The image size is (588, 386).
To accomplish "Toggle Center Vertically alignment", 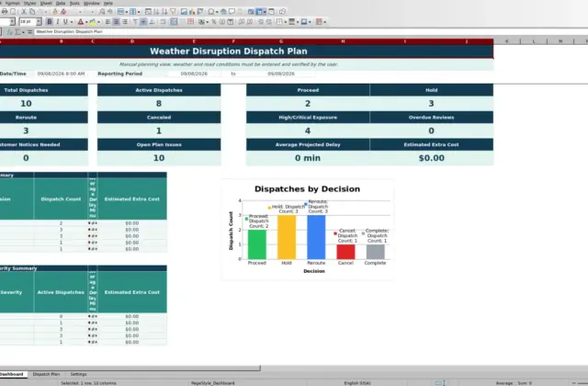I will coord(143,22).
